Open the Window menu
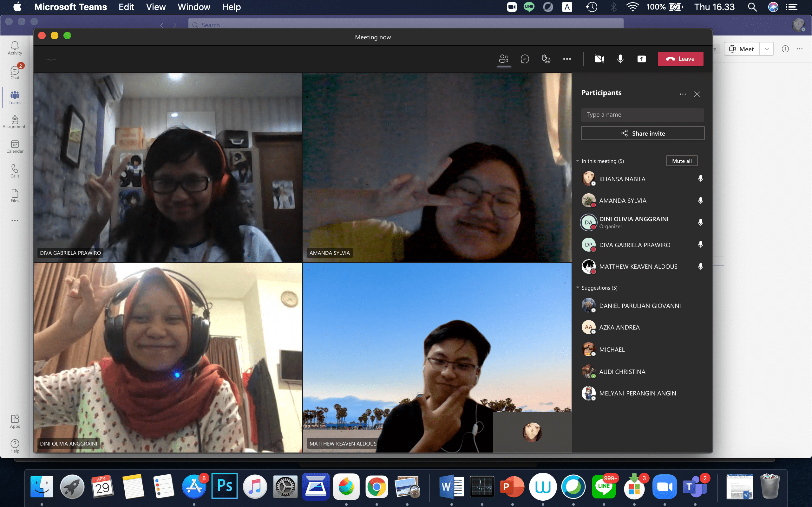Viewport: 812px width, 507px height. click(x=194, y=7)
